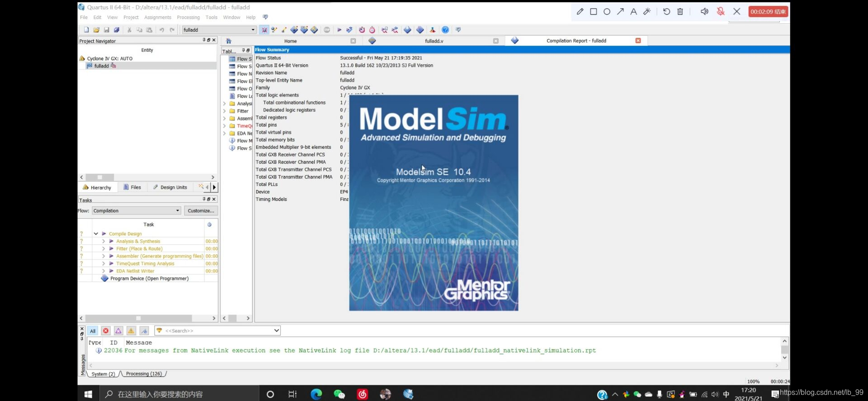Screen dimensions: 868x401
Task: Expand the EDA Netlist Writer task
Action: 104,271
